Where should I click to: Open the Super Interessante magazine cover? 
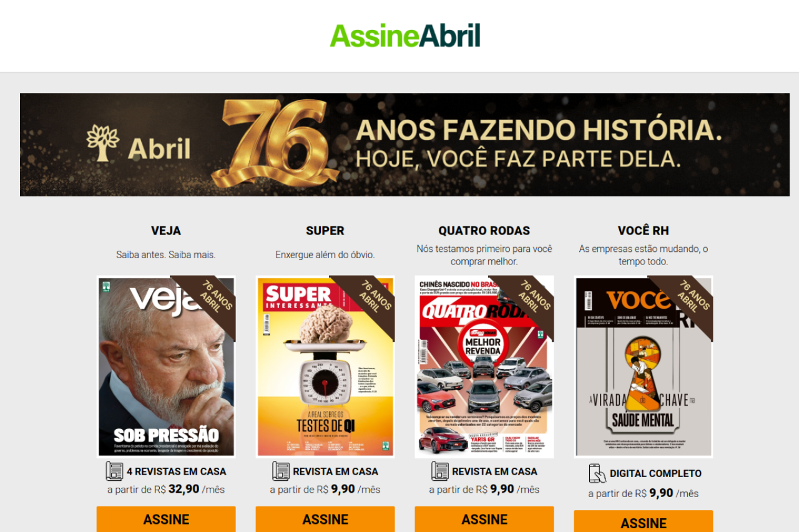[x=325, y=367]
